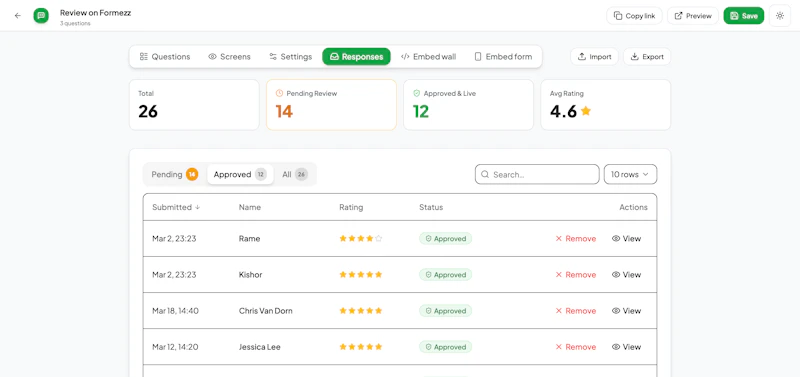The image size is (800, 377).
Task: Click Kishor's five-star rating
Action: pos(361,274)
